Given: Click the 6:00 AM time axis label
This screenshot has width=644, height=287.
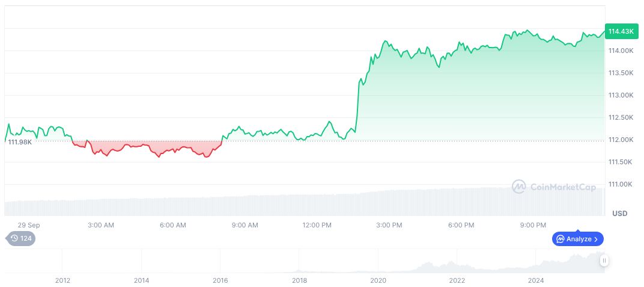Looking at the screenshot, I should point(172,225).
